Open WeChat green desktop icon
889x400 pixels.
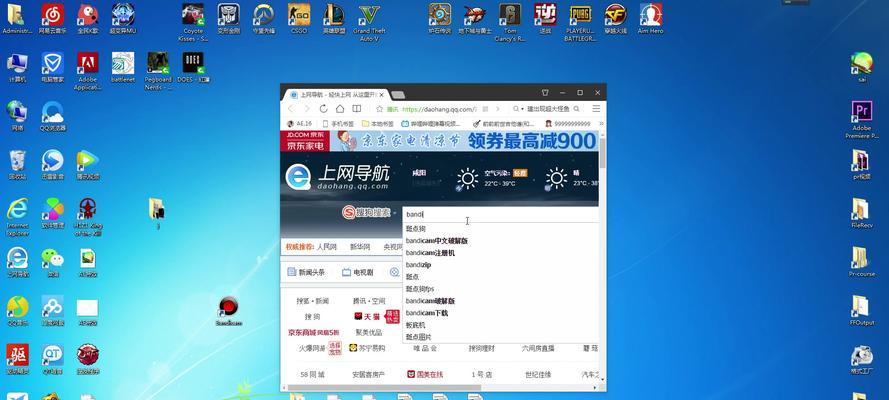[x=53, y=262]
